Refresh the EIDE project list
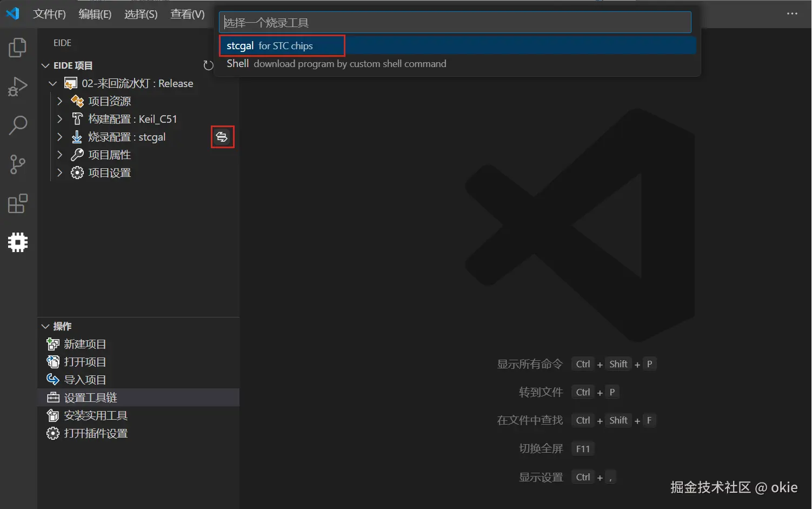The image size is (812, 509). (208, 65)
